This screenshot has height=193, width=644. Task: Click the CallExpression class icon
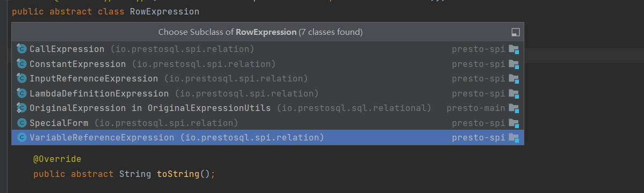[x=21, y=49]
